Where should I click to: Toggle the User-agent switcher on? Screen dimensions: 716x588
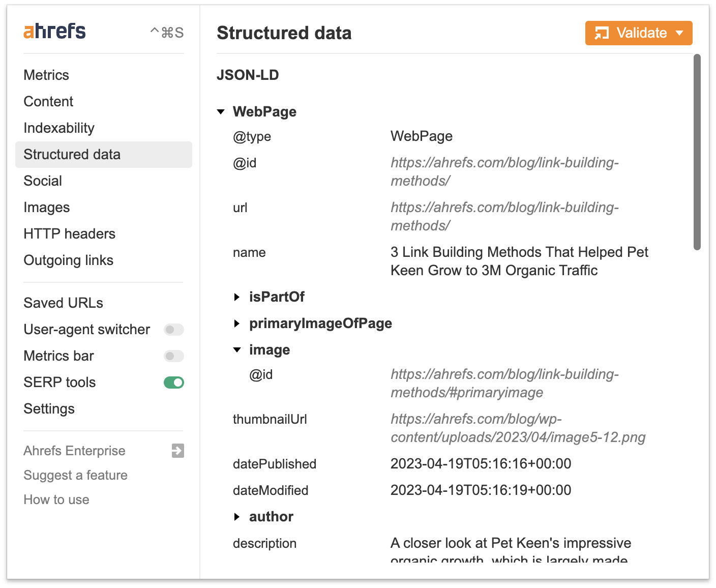(x=174, y=330)
